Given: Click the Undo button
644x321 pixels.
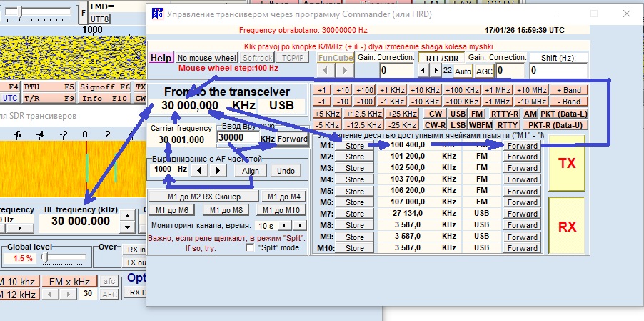Looking at the screenshot, I should click(286, 171).
